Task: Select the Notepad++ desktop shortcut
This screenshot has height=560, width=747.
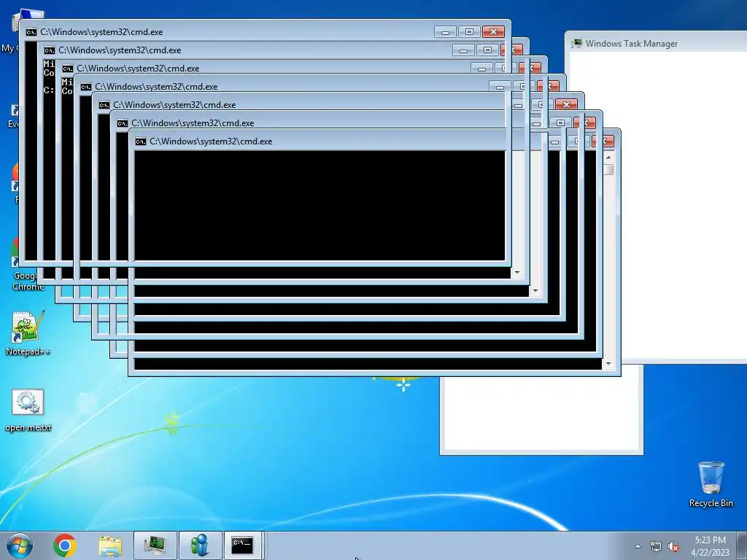Action: point(28,333)
